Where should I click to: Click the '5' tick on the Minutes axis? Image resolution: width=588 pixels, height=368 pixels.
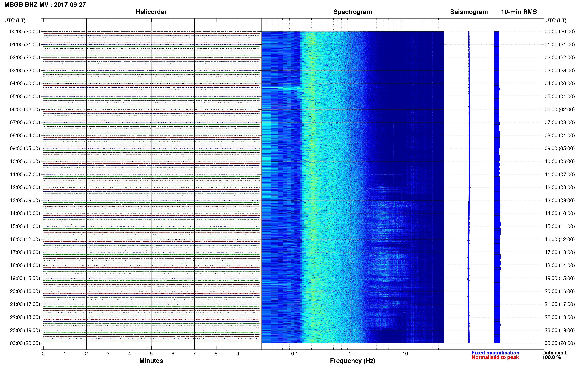coord(151,354)
